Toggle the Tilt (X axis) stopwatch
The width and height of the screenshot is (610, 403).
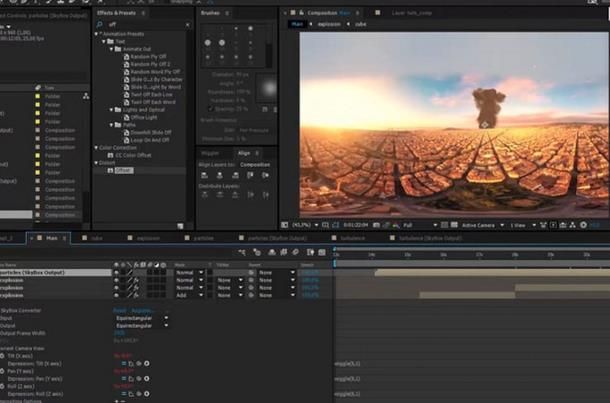coord(2,356)
